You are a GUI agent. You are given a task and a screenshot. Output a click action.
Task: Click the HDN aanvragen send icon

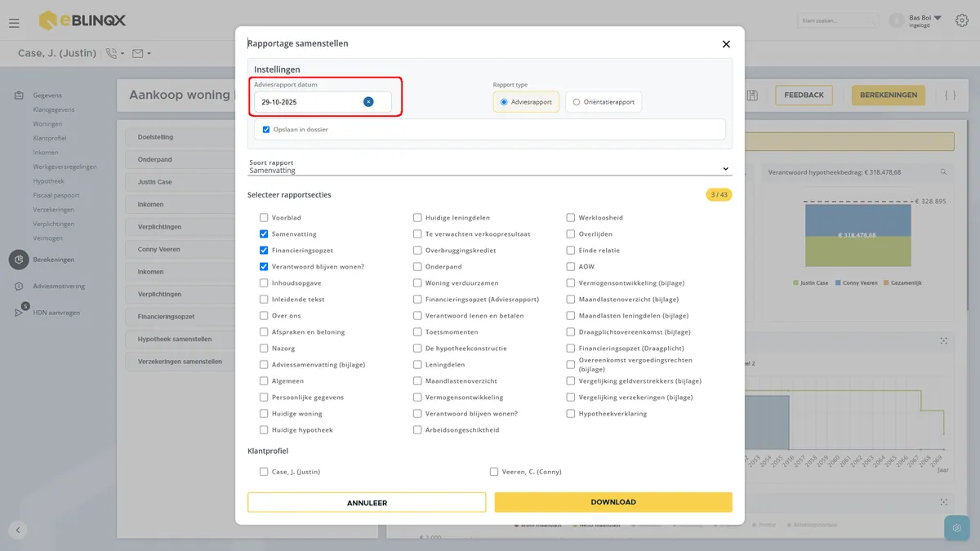[19, 313]
